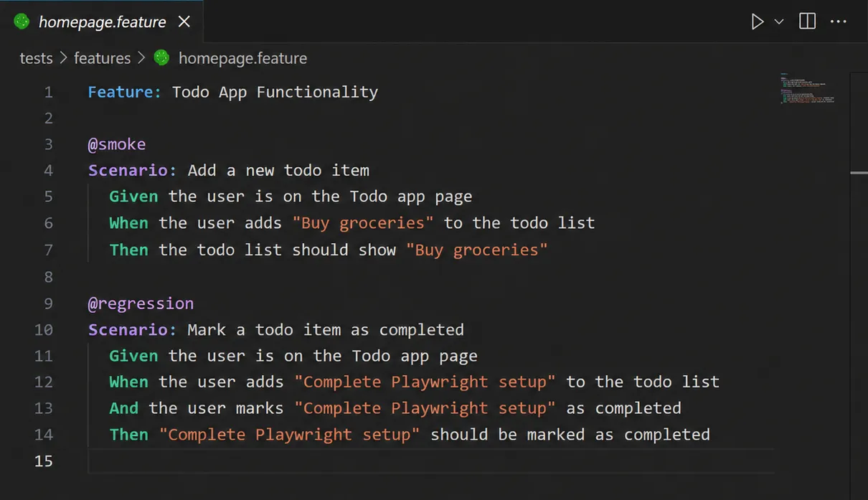Click line number 4 in gutter

tap(48, 171)
